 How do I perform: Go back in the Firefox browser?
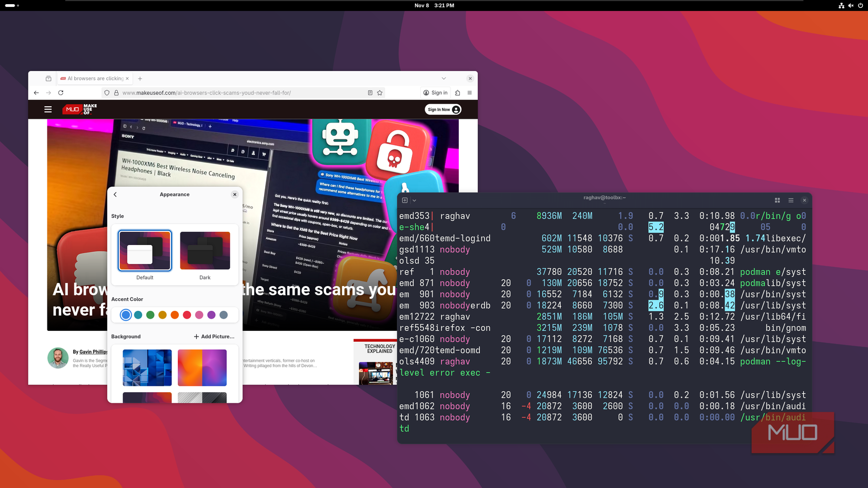[x=36, y=93]
